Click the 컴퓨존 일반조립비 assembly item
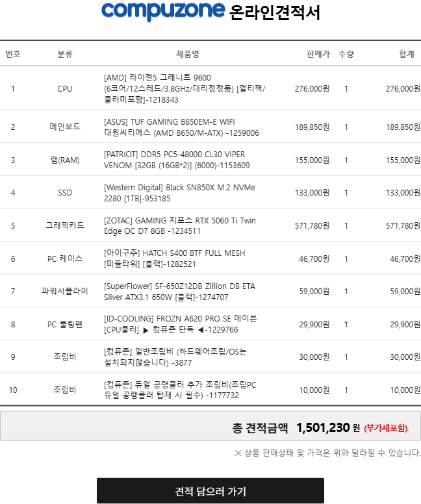 pos(175,357)
